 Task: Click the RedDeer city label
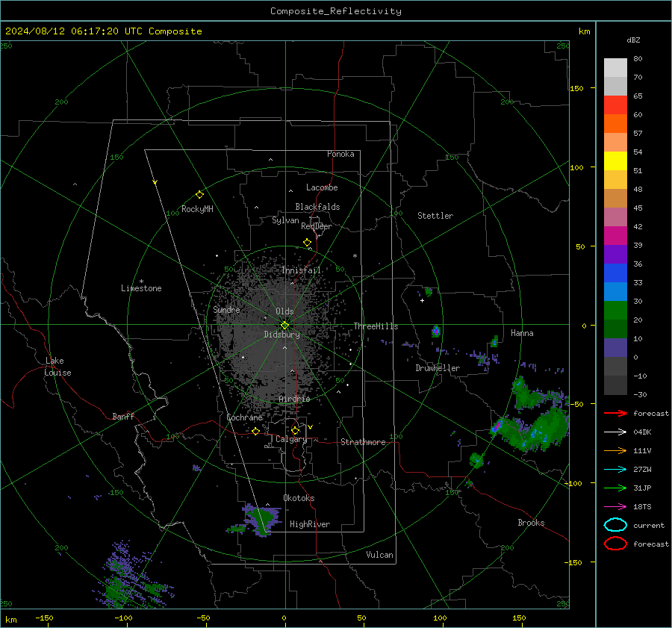[317, 226]
